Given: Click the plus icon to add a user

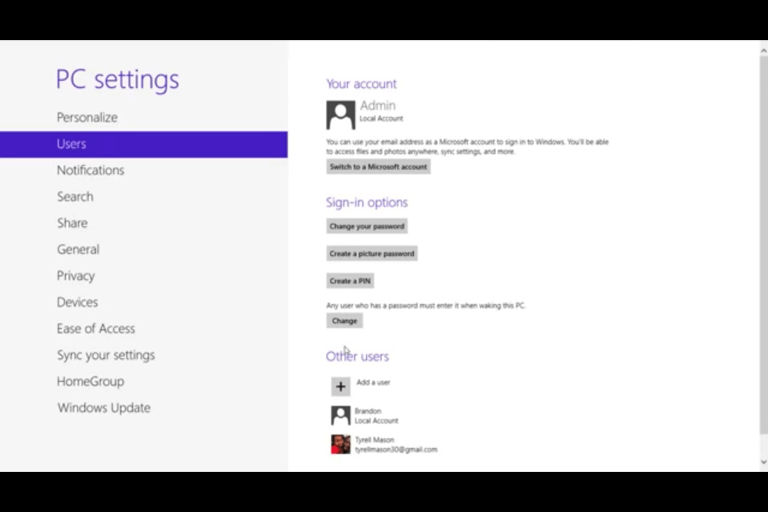Looking at the screenshot, I should click(x=340, y=387).
